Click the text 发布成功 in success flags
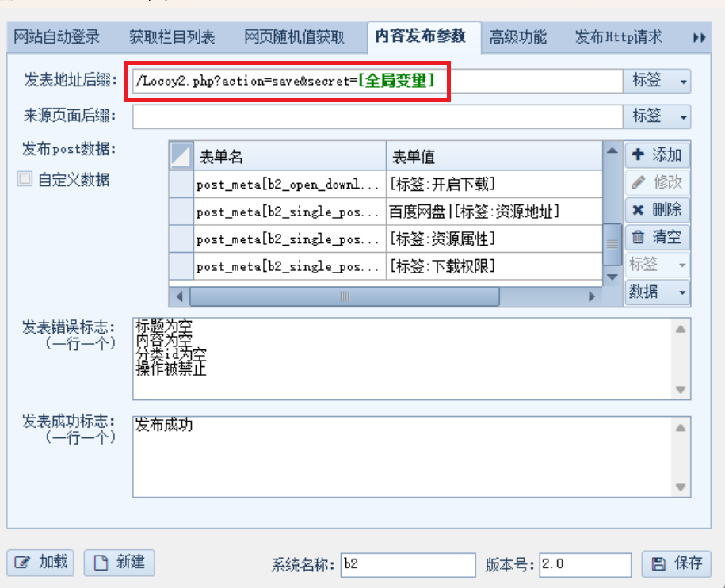The image size is (725, 588). pyautogui.click(x=164, y=425)
